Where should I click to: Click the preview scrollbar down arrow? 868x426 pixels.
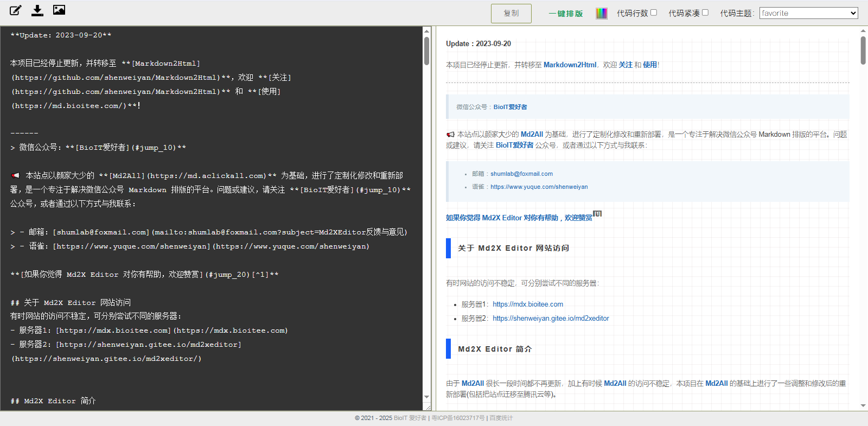(x=863, y=405)
